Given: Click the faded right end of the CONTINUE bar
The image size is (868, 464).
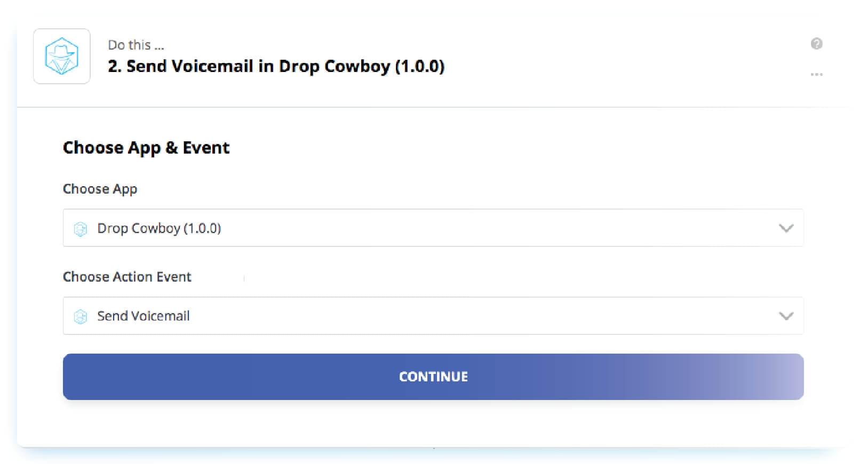Looking at the screenshot, I should click(x=774, y=377).
